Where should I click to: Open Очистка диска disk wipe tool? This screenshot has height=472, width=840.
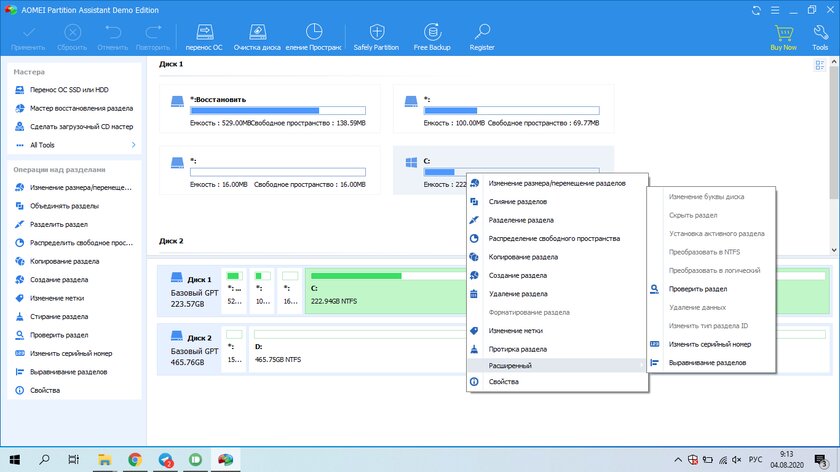(x=257, y=37)
